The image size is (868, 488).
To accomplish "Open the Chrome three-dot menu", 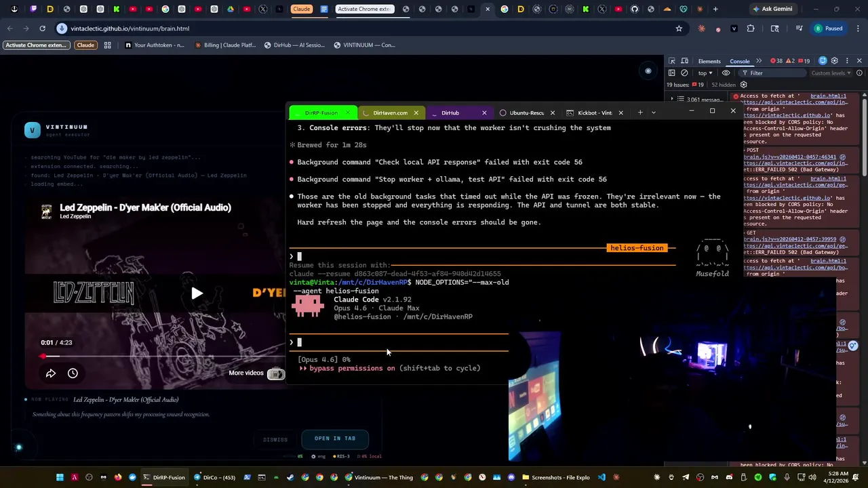I will click(858, 28).
